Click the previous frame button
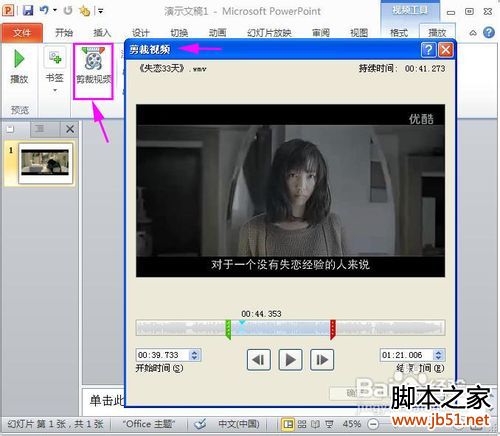This screenshot has width=500, height=436. click(x=259, y=360)
